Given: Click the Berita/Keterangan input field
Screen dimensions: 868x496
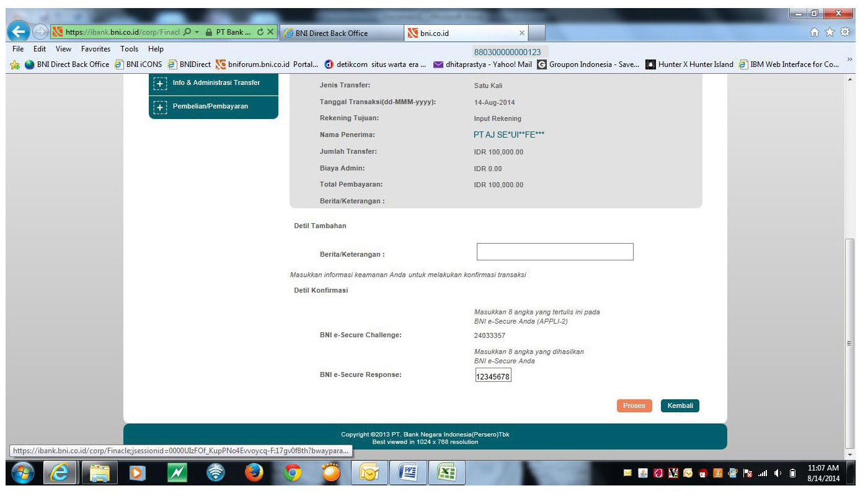Looking at the screenshot, I should coord(555,252).
